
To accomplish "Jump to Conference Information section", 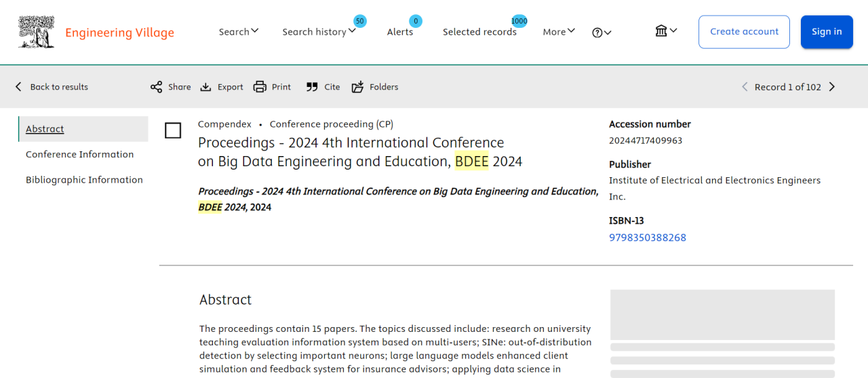I will click(80, 154).
